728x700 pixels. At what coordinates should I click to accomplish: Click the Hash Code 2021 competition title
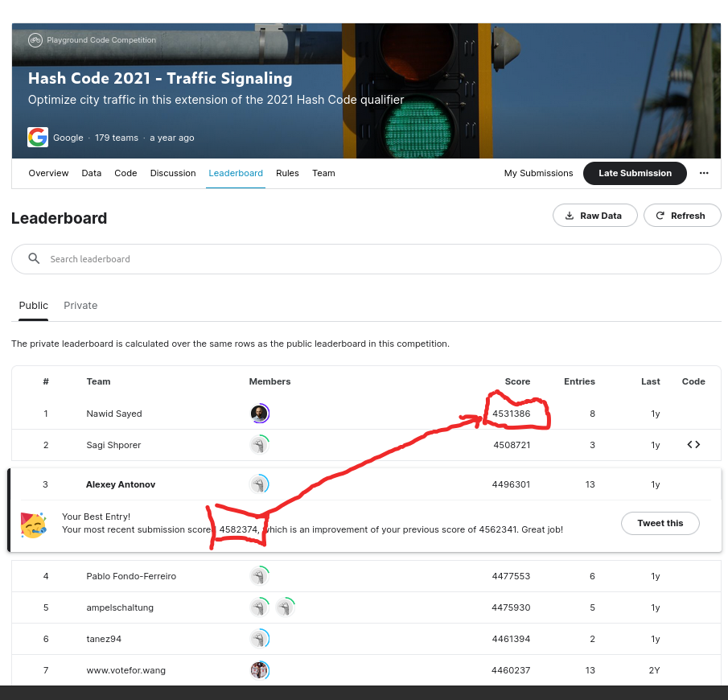[160, 78]
